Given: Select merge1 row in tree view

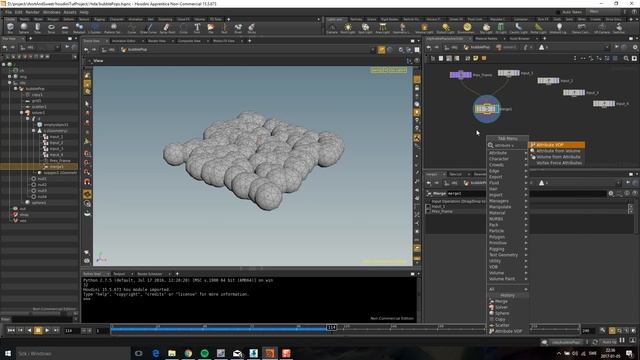Looking at the screenshot, I should click(x=39, y=167).
